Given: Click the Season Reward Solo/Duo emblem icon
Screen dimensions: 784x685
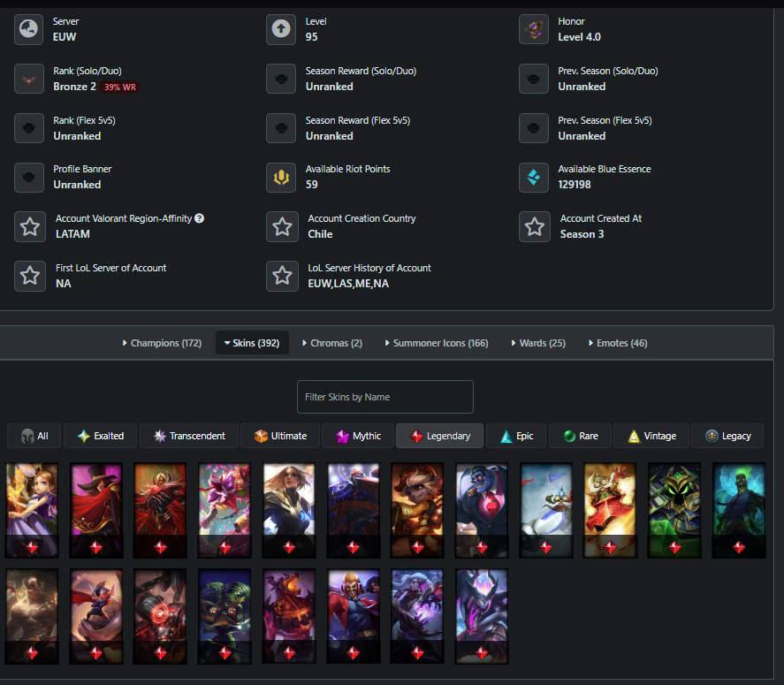Looking at the screenshot, I should pos(281,79).
